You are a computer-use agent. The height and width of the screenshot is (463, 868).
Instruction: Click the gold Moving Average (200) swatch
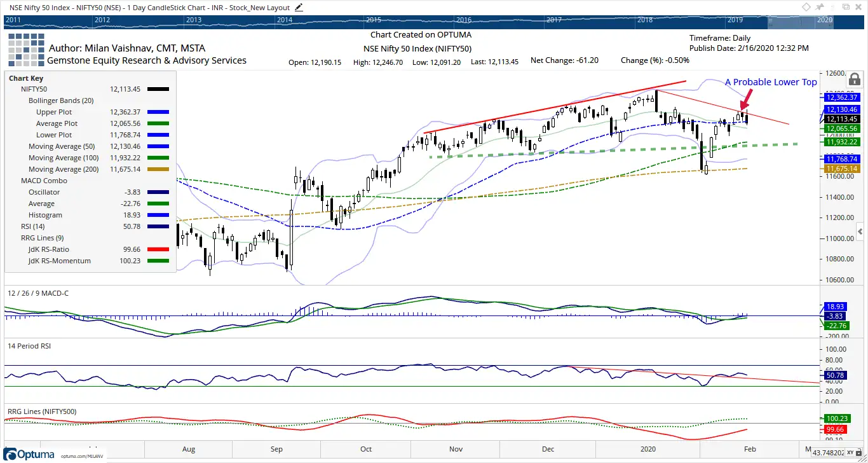point(158,170)
